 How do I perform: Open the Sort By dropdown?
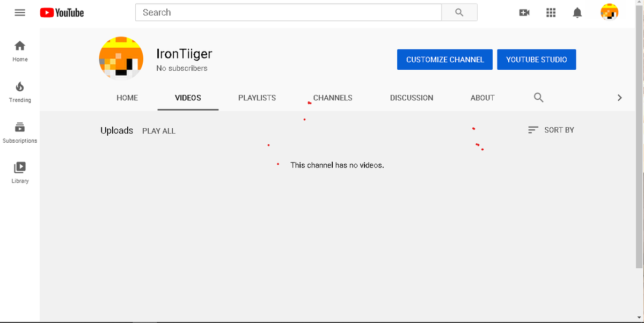coord(551,130)
